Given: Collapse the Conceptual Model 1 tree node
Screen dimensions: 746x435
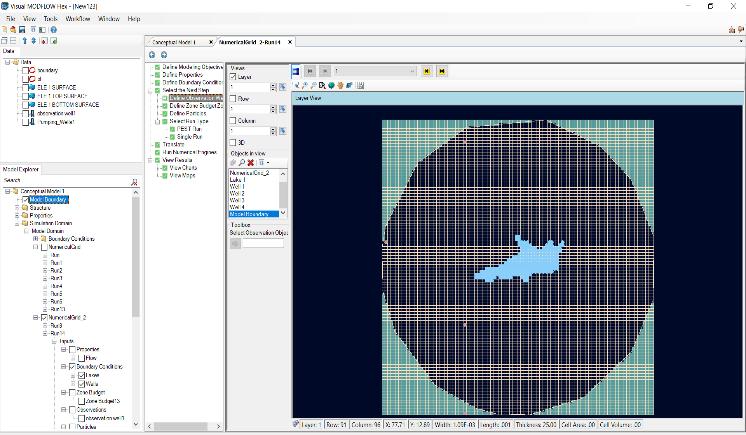Looking at the screenshot, I should coord(8,191).
